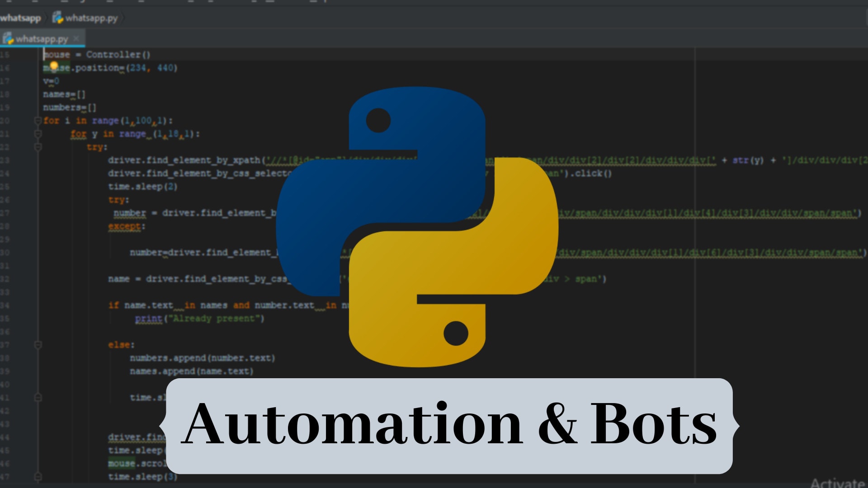Click whatsapp.py in navigation breadcrumb
The width and height of the screenshot is (868, 488).
coord(91,18)
